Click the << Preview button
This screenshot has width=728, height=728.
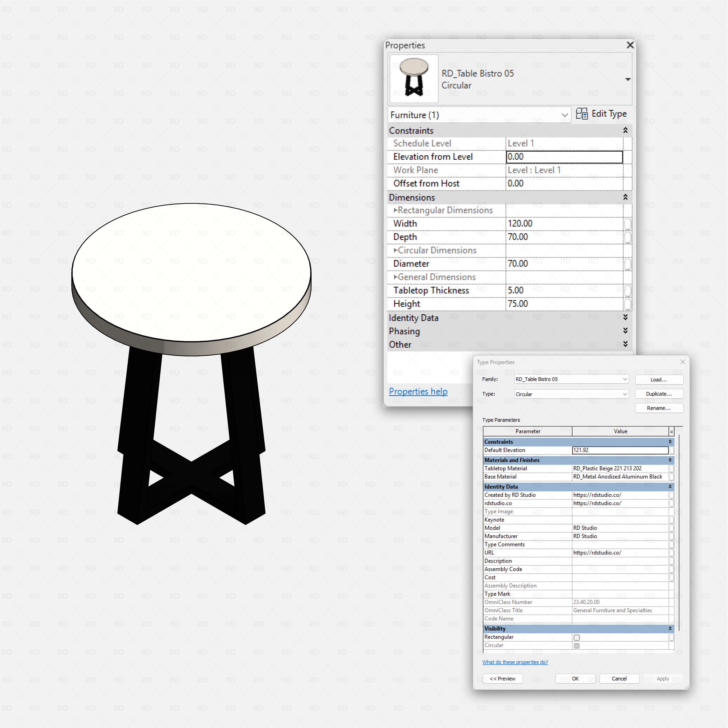tap(502, 679)
